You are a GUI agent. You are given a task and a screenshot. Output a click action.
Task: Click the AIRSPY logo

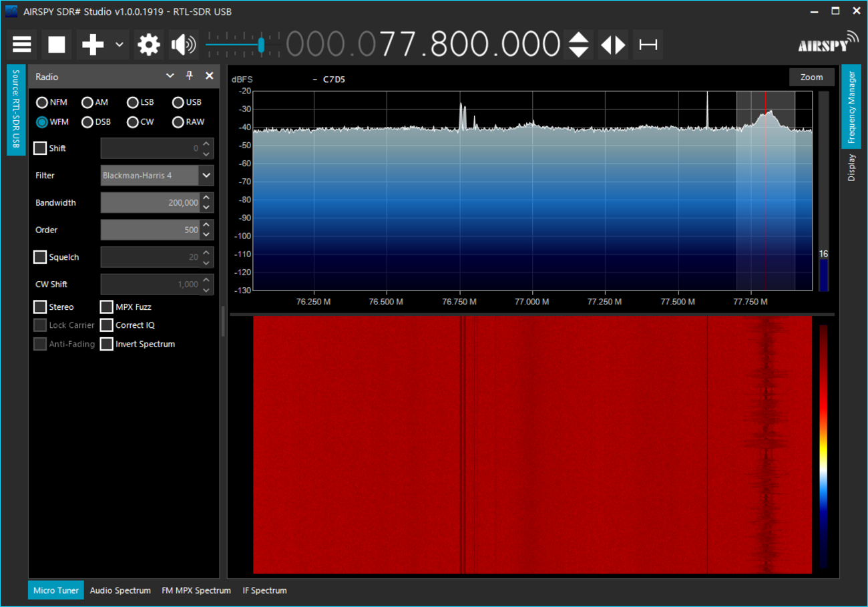click(828, 42)
